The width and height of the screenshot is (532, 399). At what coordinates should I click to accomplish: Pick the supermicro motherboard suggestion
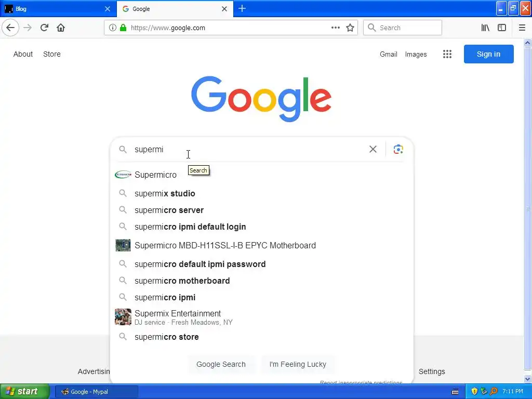(262, 281)
